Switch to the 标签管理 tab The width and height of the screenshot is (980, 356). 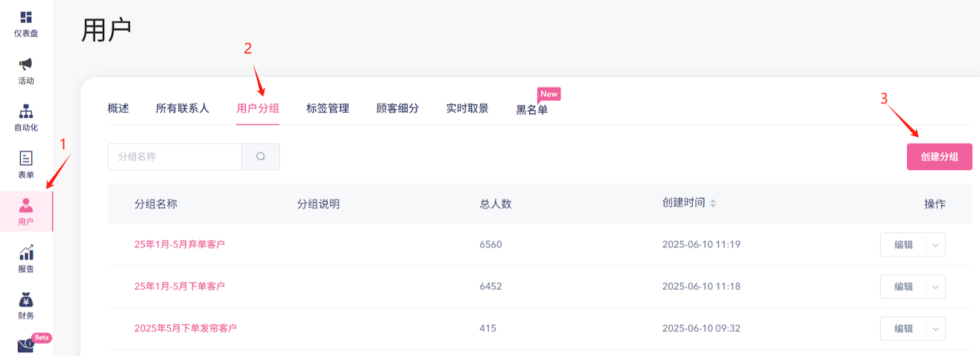pos(327,108)
